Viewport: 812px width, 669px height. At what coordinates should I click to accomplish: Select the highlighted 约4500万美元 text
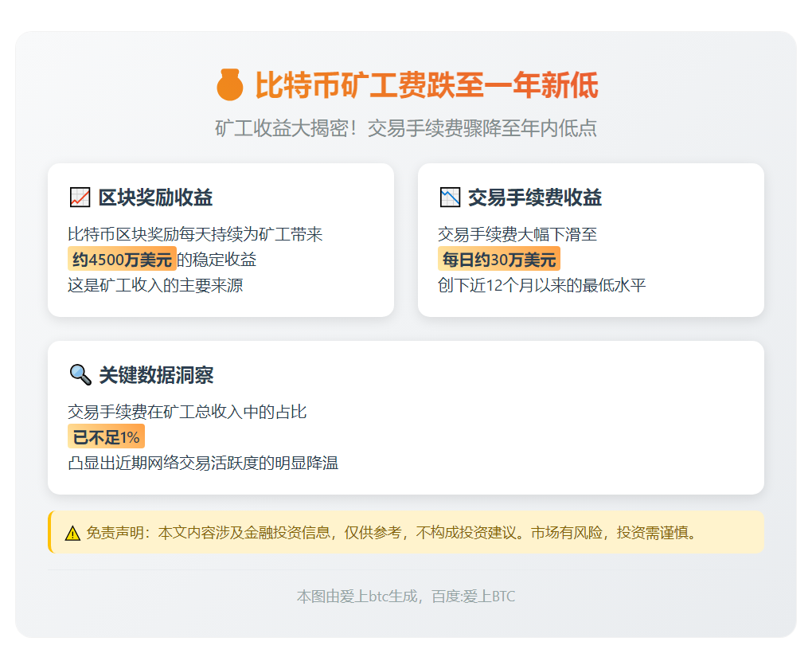pyautogui.click(x=122, y=258)
